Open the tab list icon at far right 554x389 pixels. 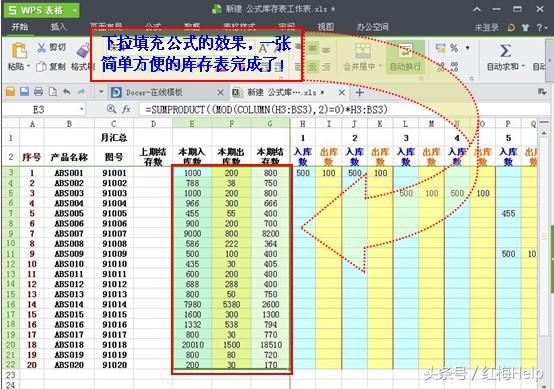(542, 92)
